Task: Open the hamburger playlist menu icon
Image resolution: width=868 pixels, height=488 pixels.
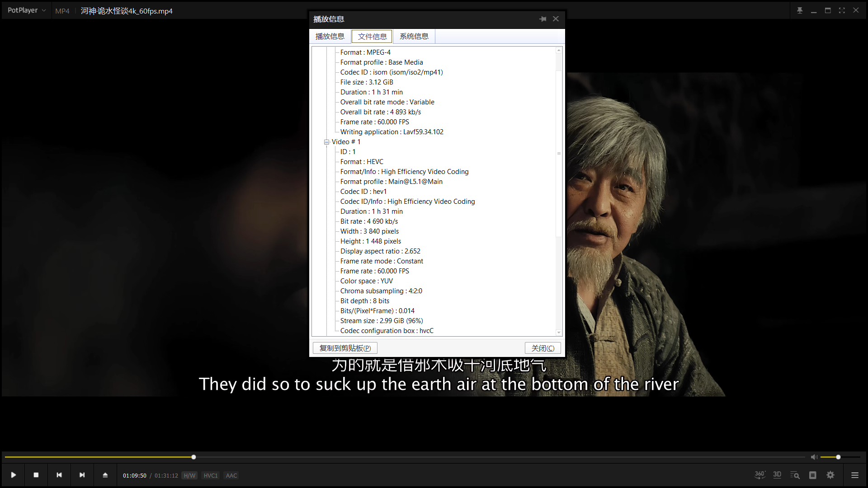Action: (855, 475)
